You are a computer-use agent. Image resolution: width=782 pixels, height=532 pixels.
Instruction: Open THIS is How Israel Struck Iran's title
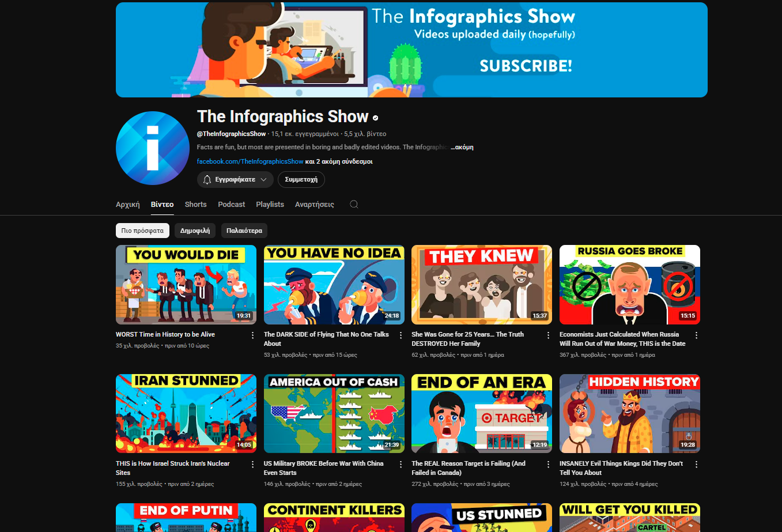[x=173, y=468]
